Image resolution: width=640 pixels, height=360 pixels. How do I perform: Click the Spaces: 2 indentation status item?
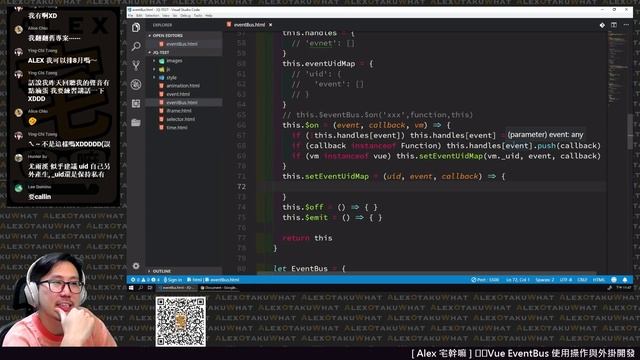pos(545,280)
